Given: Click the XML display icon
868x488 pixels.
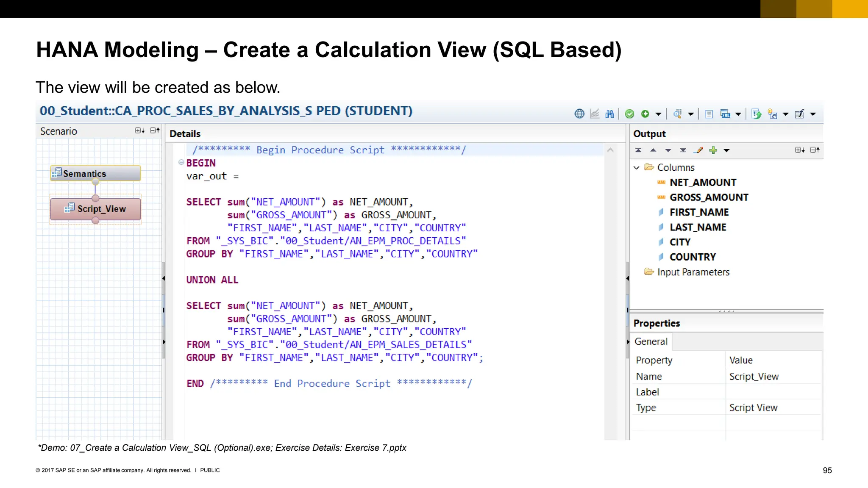Looking at the screenshot, I should pyautogui.click(x=725, y=114).
